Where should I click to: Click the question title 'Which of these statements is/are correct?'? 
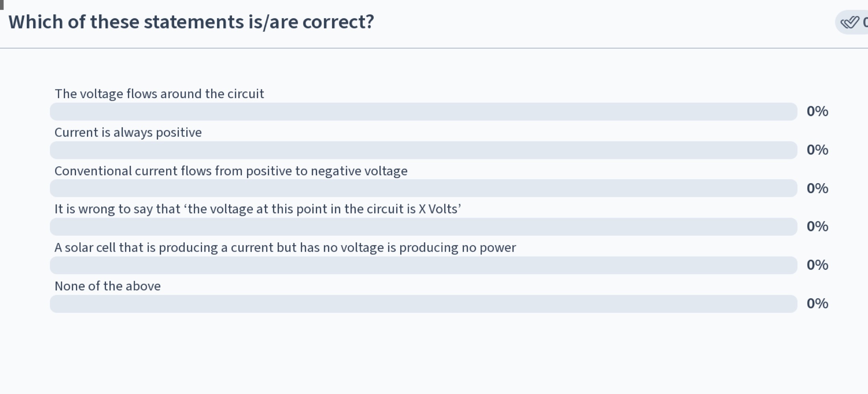coord(191,22)
